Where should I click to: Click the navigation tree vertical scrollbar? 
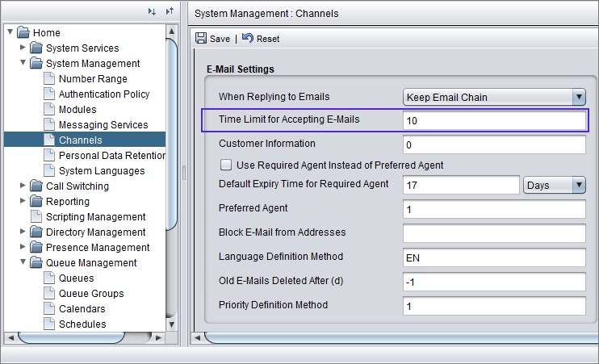tap(171, 129)
